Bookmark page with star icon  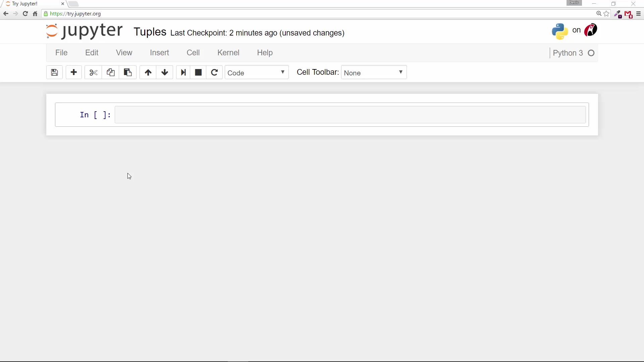point(606,14)
